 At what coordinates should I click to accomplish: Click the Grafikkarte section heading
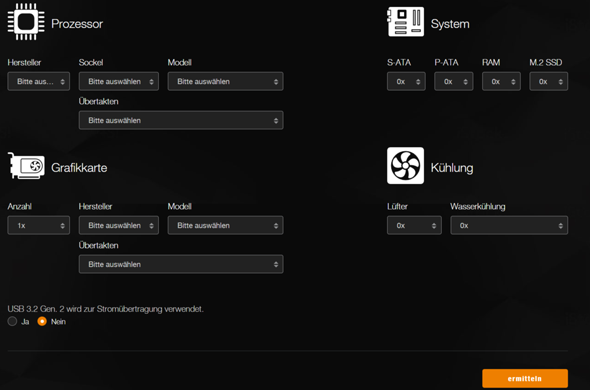(x=79, y=168)
